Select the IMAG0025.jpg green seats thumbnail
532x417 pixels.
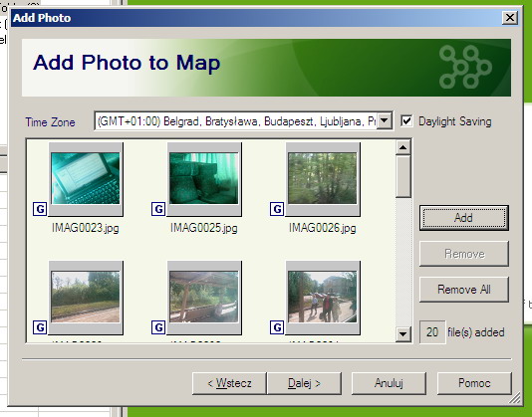point(204,179)
